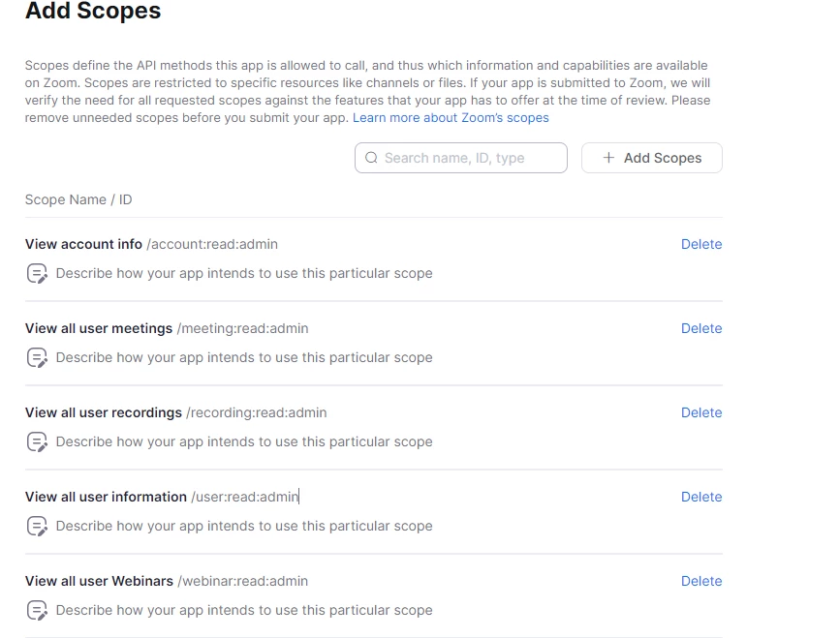Edit the description for the account:read:admin scope
Image resolution: width=840 pixels, height=638 pixels.
click(x=243, y=273)
